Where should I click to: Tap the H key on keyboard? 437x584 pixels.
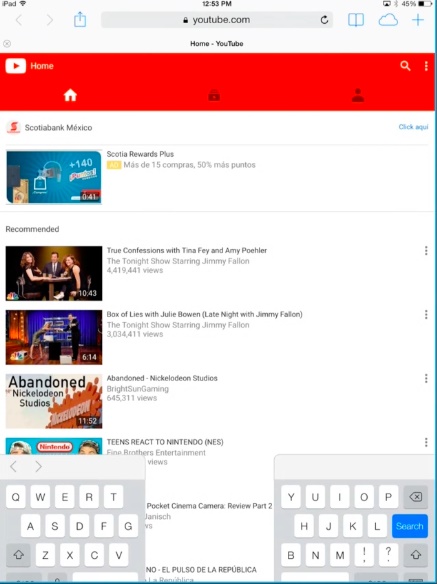[304, 526]
